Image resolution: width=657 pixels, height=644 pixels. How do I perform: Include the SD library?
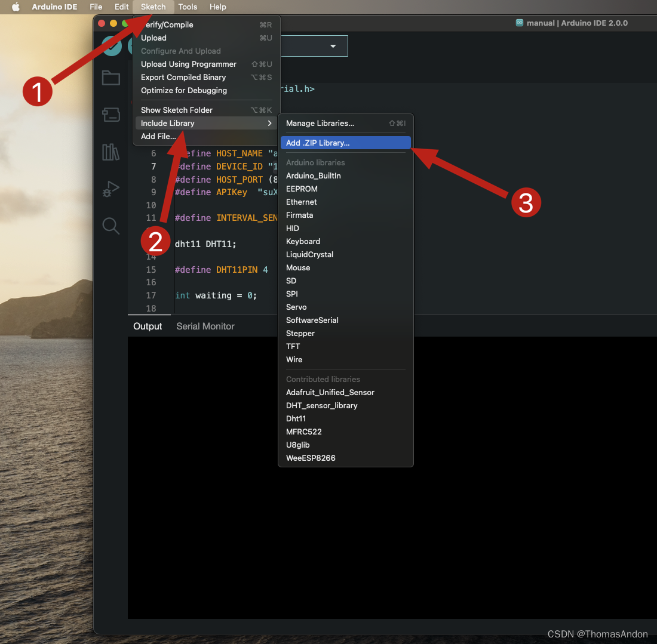coord(346,281)
